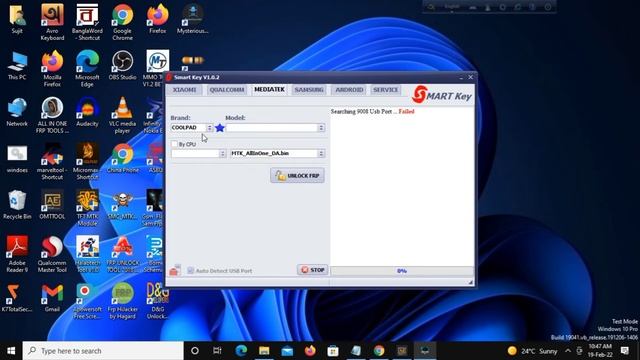Viewport: 640px width, 360px height.
Task: Switch to the XIAOMI tab
Action: click(x=184, y=90)
